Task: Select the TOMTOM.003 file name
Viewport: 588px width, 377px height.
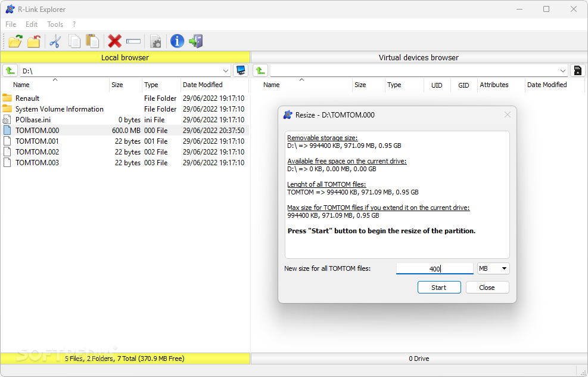Action: (37, 163)
